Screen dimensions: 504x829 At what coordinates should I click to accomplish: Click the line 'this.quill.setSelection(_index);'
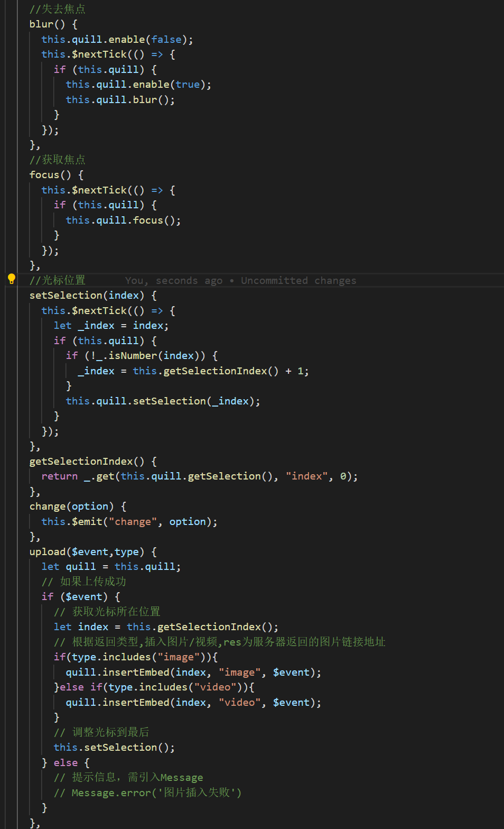pos(163,401)
